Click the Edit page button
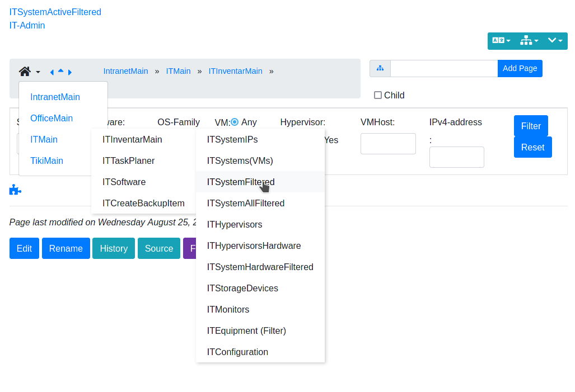Image resolution: width=575 pixels, height=392 pixels. (x=24, y=248)
